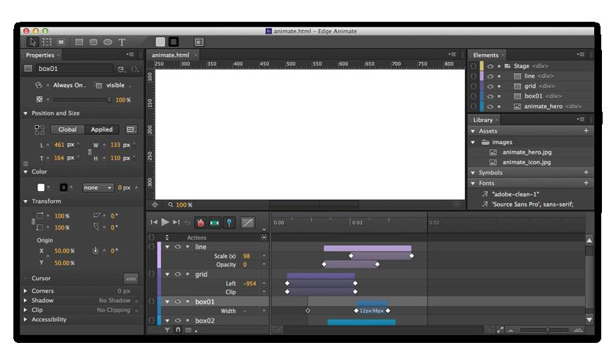The image size is (616, 364).
Task: Add a new symbol with plus button
Action: (x=586, y=172)
